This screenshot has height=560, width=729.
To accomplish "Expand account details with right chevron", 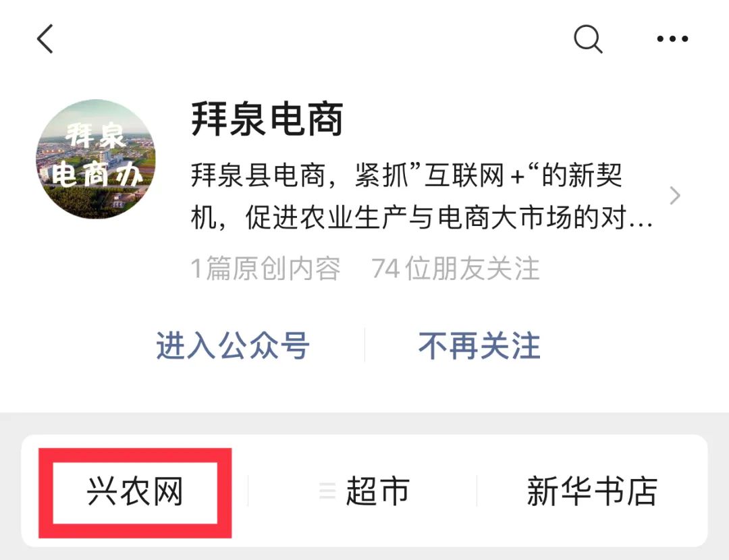I will tap(675, 196).
